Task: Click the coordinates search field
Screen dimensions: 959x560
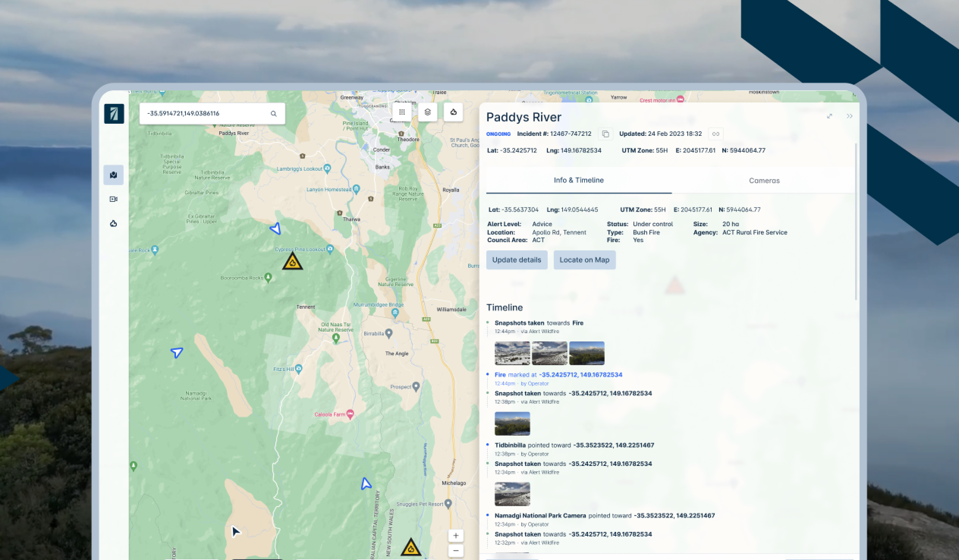Action: (212, 113)
